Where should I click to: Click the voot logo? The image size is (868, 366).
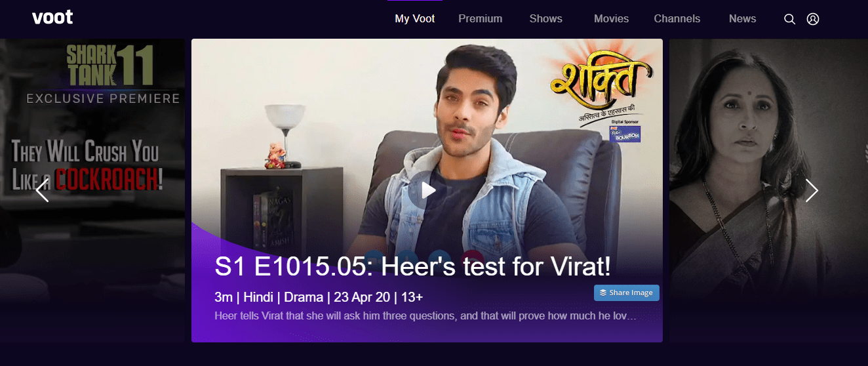click(52, 18)
